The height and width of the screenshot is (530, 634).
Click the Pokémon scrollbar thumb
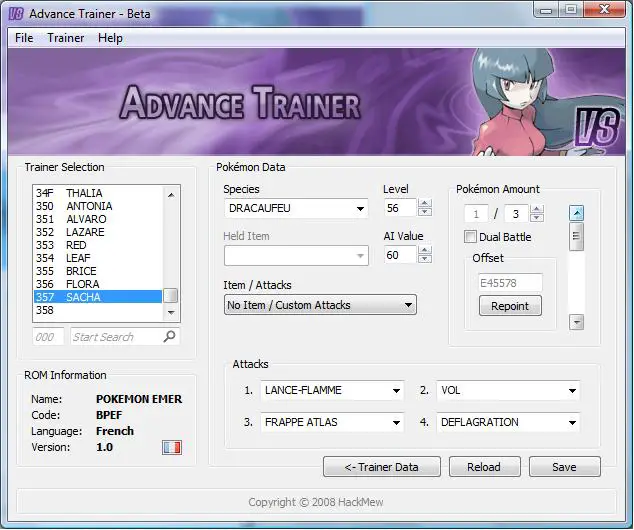(577, 236)
